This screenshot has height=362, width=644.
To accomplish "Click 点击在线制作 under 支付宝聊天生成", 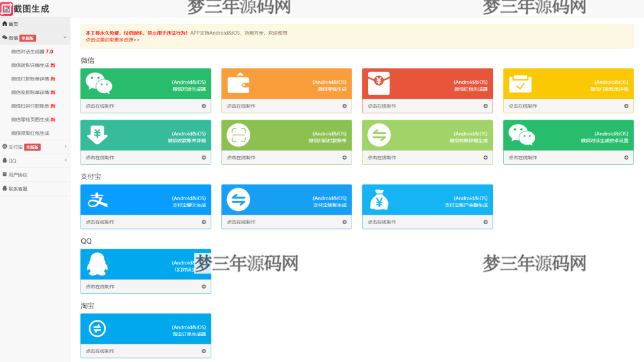I will pyautogui.click(x=100, y=222).
